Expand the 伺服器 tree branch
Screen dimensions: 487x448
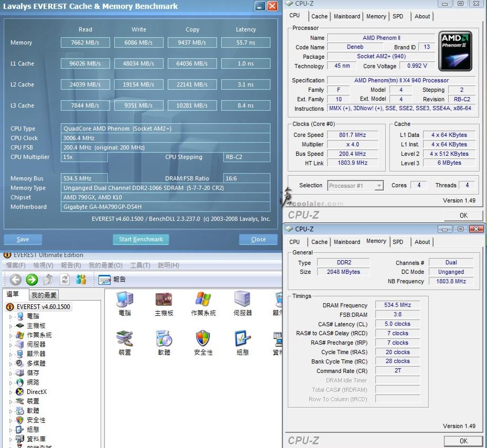click(x=10, y=345)
